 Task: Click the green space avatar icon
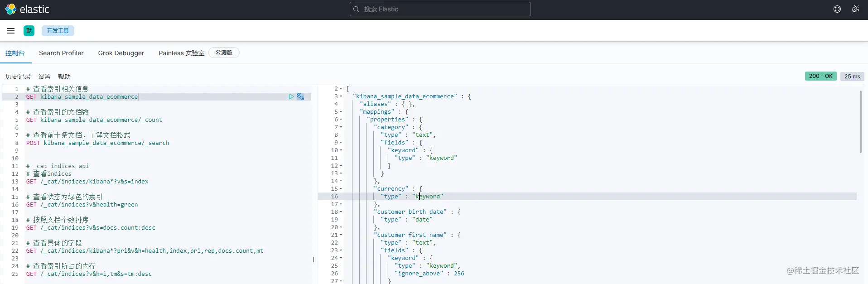pyautogui.click(x=29, y=31)
